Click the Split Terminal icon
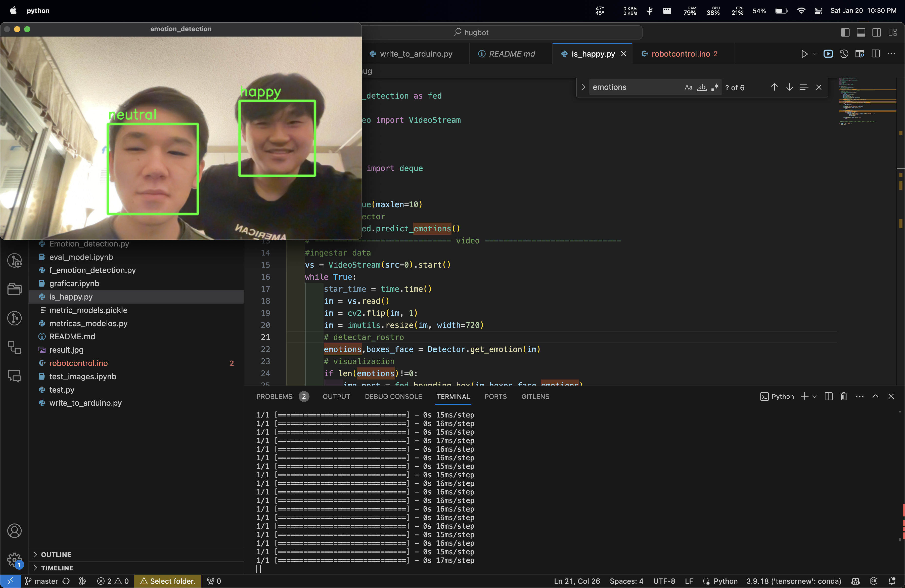Image resolution: width=905 pixels, height=588 pixels. [x=829, y=396]
